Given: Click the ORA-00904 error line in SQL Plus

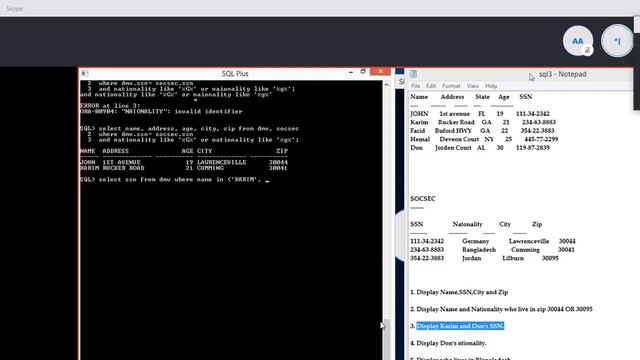Looking at the screenshot, I should click(161, 111).
